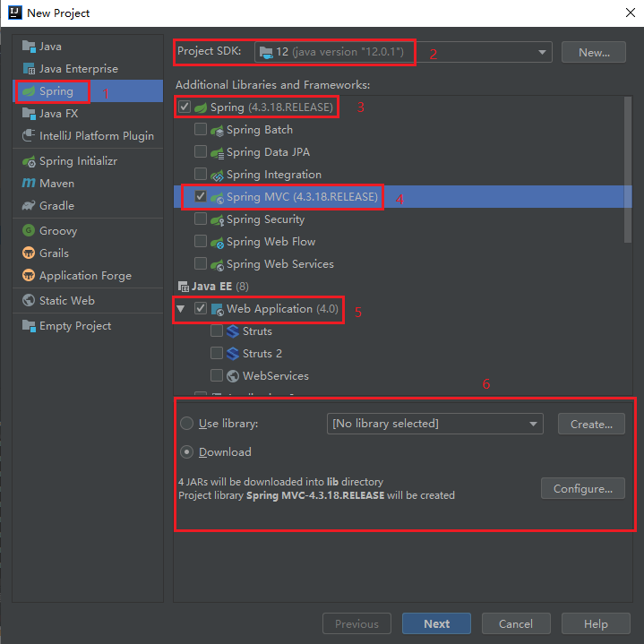This screenshot has height=644, width=644.
Task: Select the Download radio button
Action: tap(187, 451)
